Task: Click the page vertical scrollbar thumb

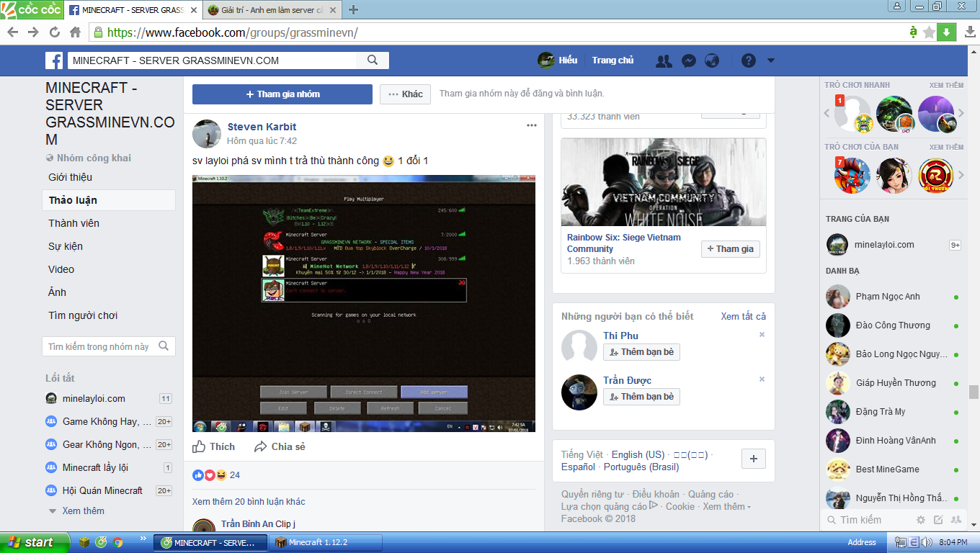Action: coord(974,392)
